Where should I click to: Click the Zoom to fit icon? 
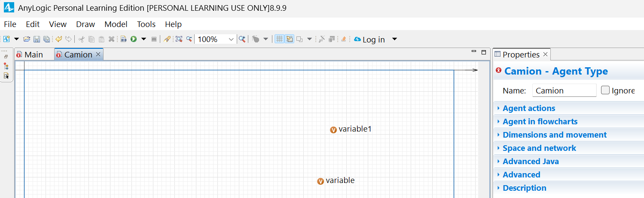click(179, 39)
